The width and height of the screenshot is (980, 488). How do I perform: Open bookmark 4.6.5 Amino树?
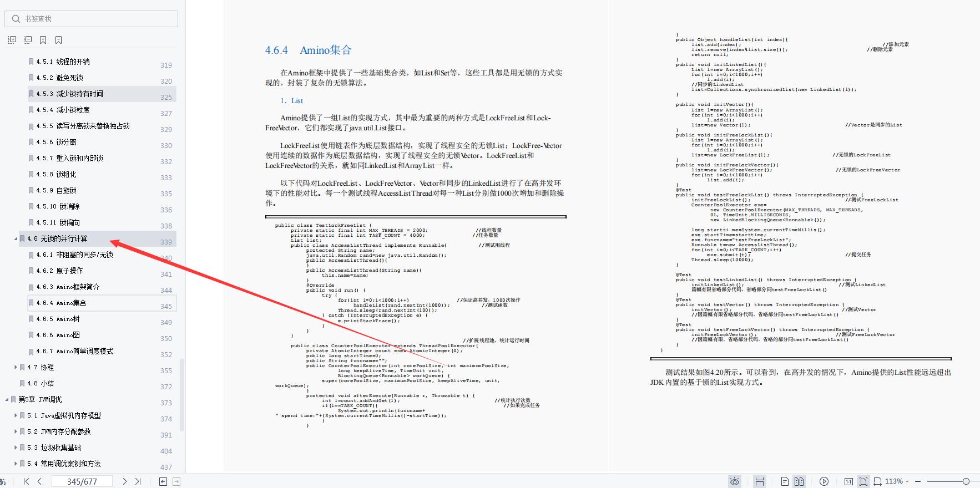pyautogui.click(x=58, y=319)
